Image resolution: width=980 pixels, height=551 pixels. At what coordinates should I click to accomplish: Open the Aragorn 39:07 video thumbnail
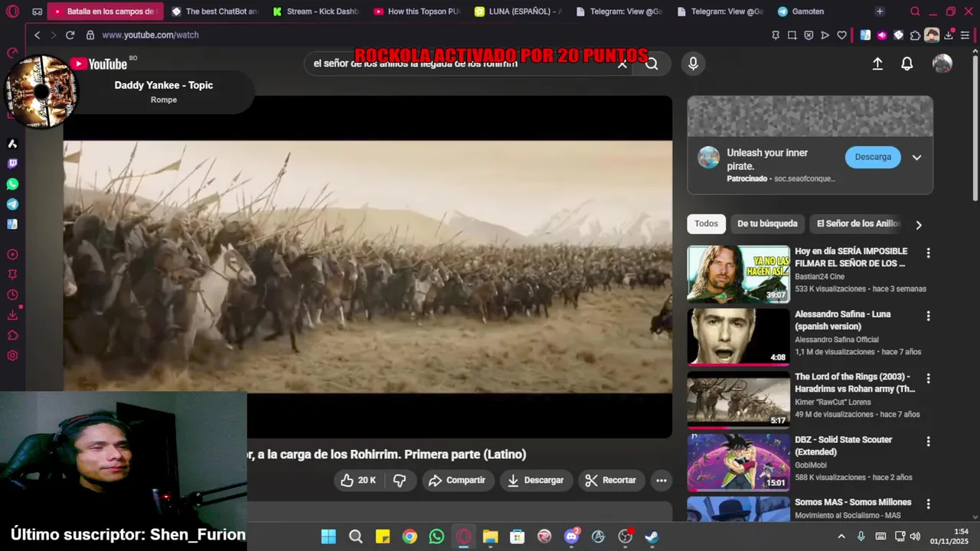tap(738, 273)
